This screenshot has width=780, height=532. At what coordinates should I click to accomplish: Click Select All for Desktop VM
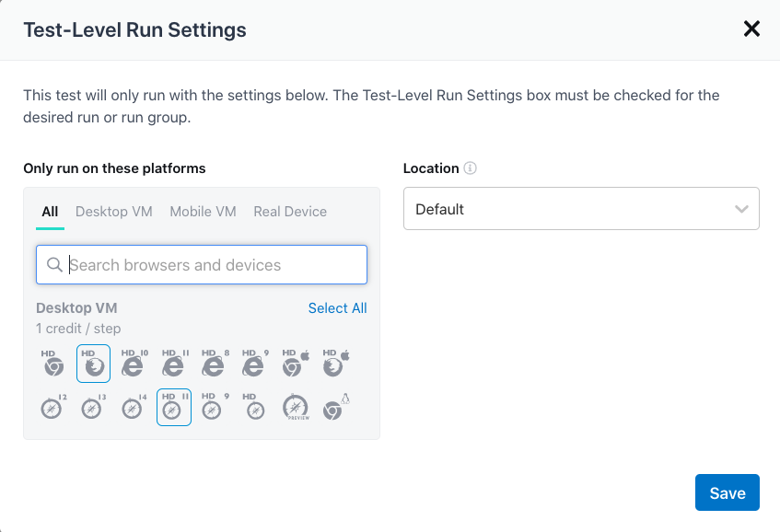(337, 308)
